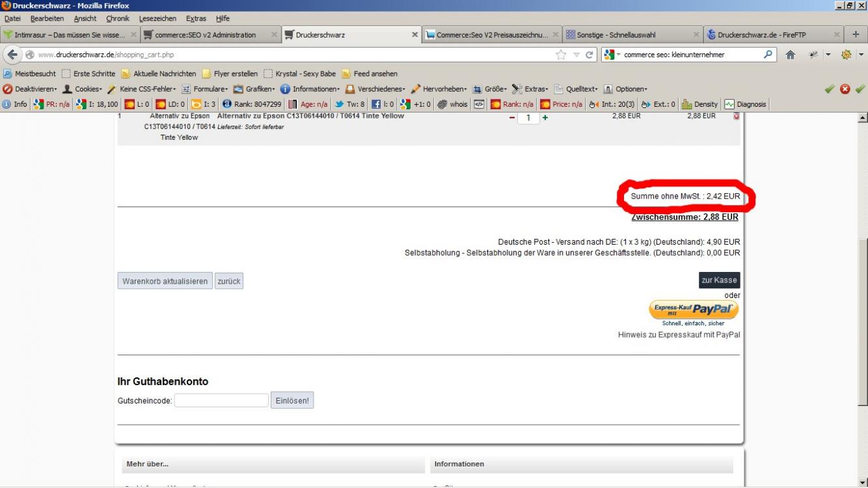Expand the Cookies dropdown in developer toolbar
The width and height of the screenshot is (868, 488).
(x=83, y=89)
